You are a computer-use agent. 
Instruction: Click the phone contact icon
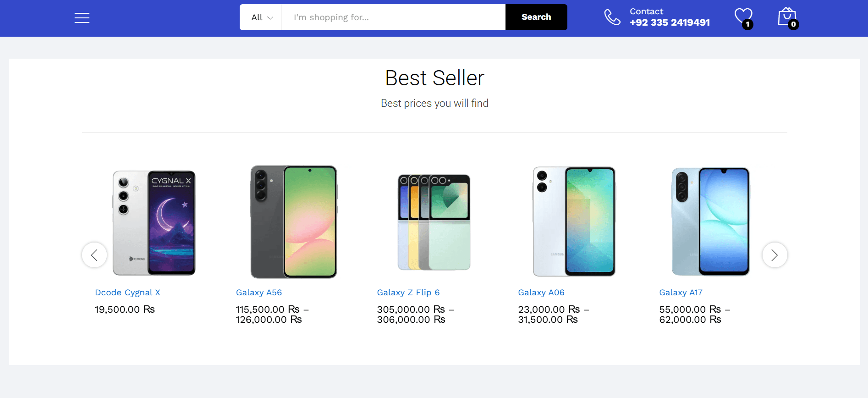click(612, 17)
